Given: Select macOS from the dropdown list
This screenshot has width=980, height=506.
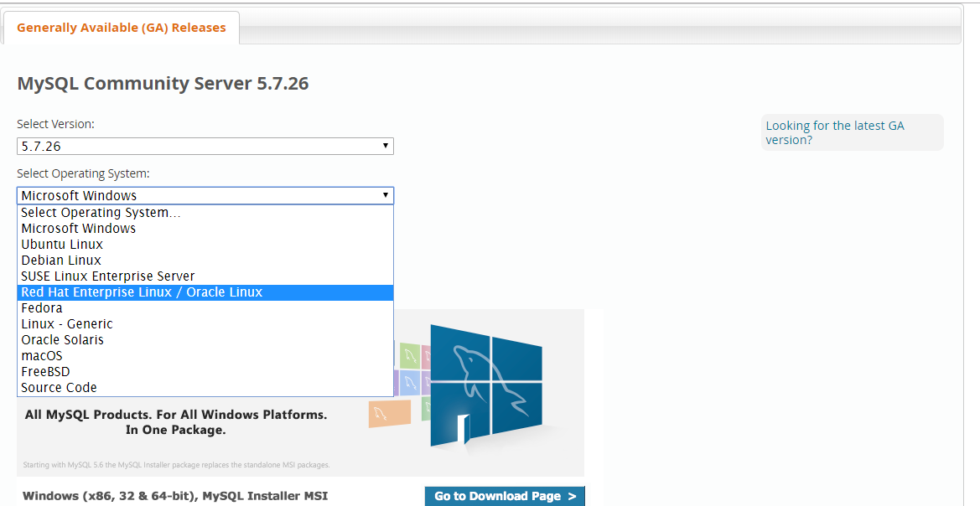Looking at the screenshot, I should point(205,356).
